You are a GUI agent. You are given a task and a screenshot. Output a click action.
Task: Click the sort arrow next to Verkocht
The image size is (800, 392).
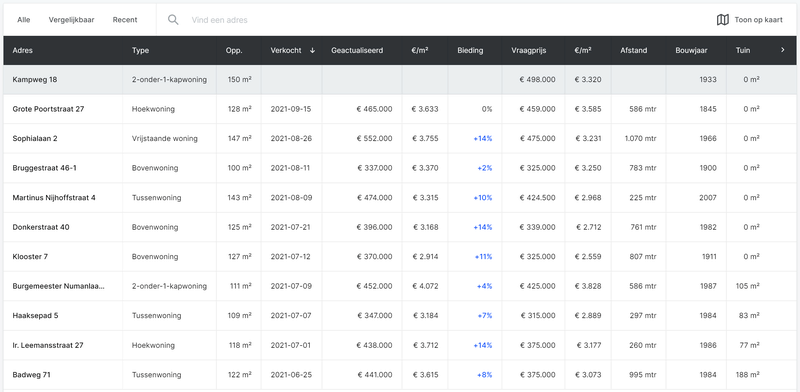tap(312, 50)
